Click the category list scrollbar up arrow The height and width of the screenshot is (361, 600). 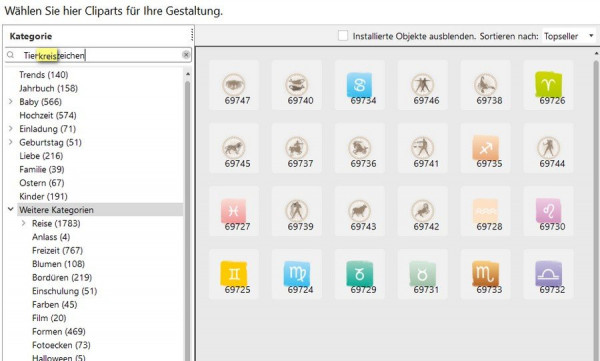point(188,74)
